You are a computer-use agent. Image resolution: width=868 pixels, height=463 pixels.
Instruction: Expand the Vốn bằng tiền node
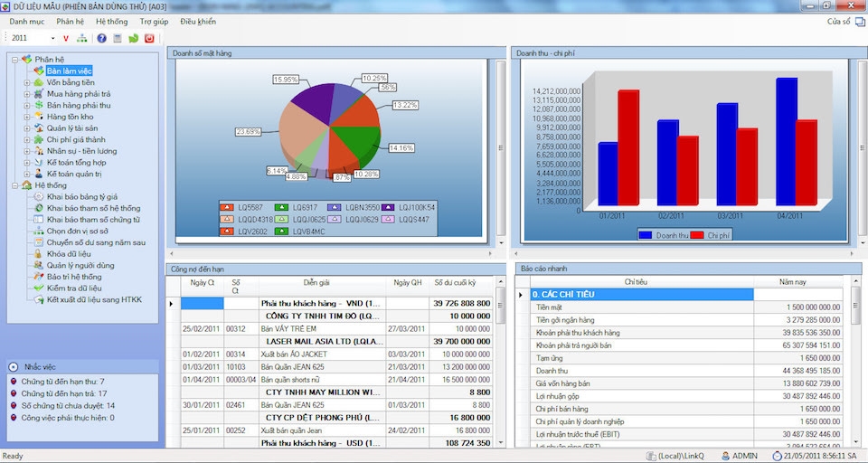tap(27, 82)
